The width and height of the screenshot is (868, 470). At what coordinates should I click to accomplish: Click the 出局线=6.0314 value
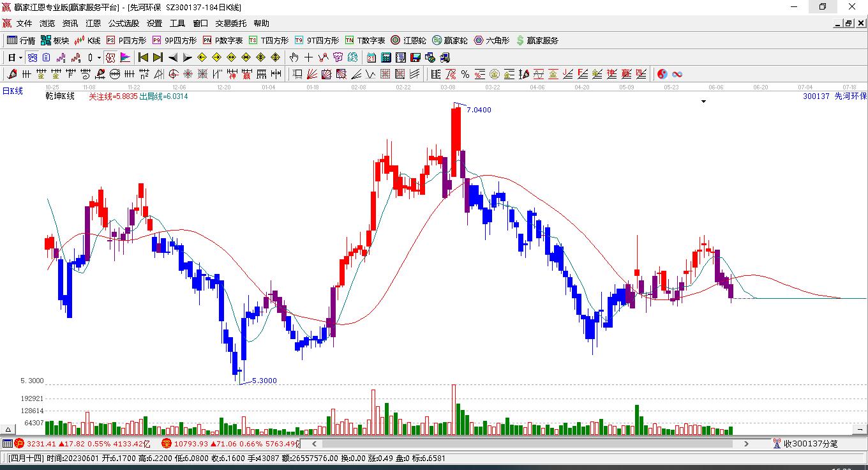coord(164,96)
